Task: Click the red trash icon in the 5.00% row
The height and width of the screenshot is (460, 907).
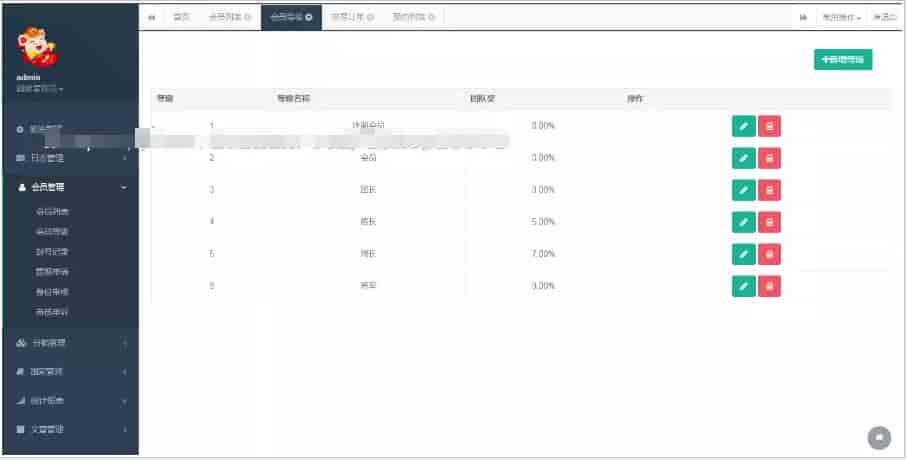Action: [x=769, y=222]
